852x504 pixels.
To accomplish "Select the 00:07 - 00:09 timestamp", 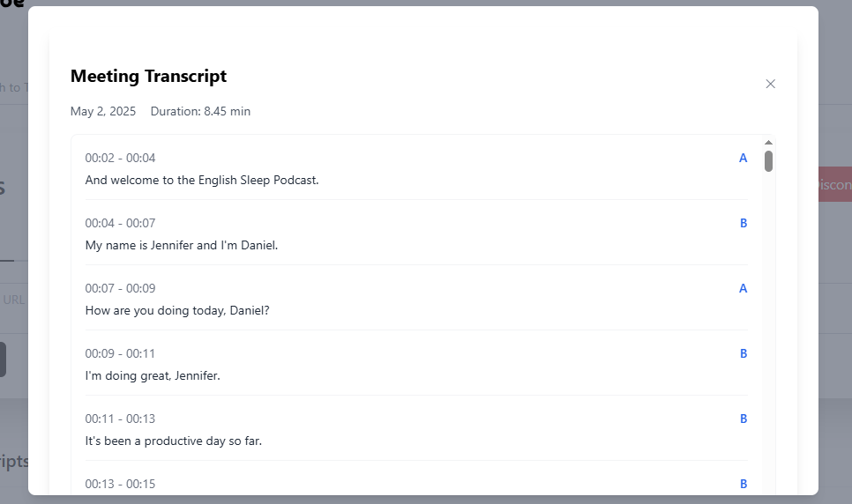I will click(120, 289).
